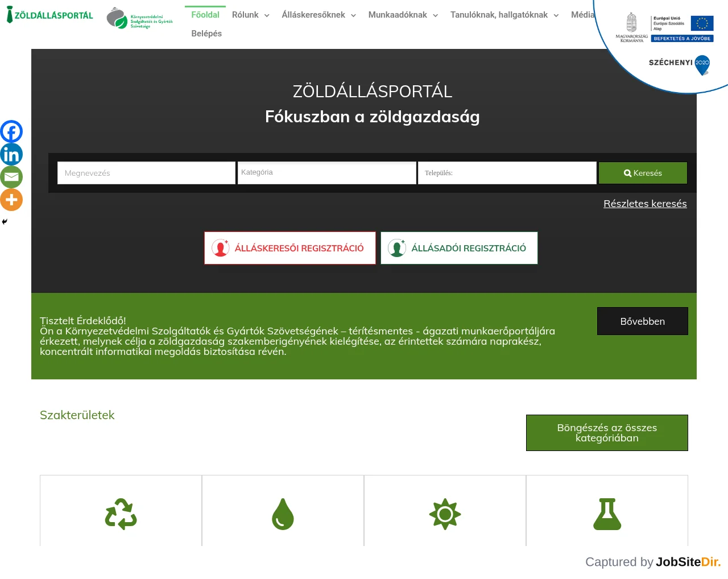Click the Bővebben button
Screen dimensions: 728x579
[x=643, y=321]
